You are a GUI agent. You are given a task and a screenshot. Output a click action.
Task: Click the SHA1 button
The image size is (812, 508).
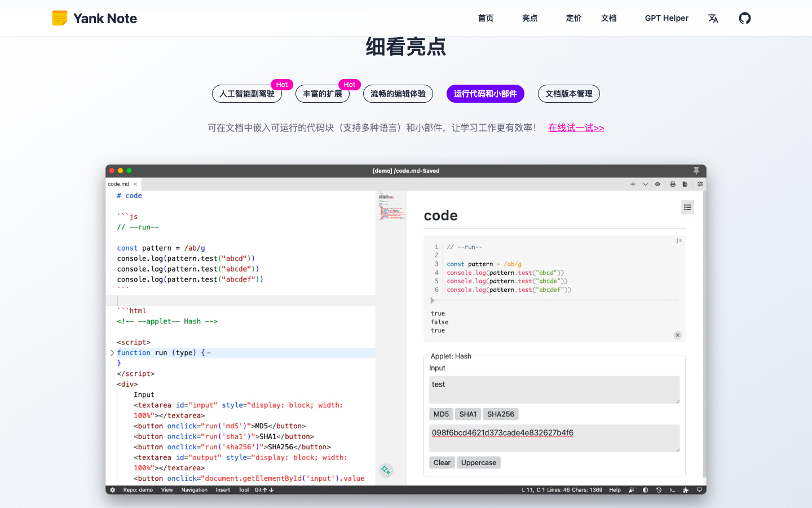coord(468,414)
